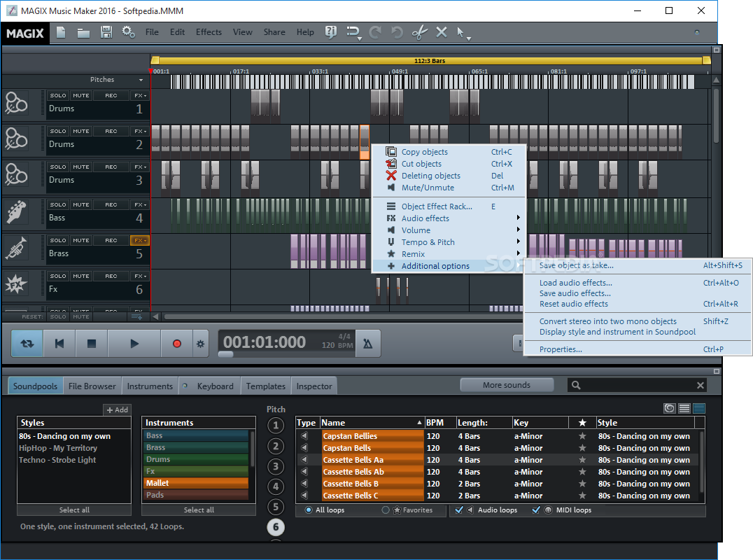
Task: Open the FX dropdown on Brass track
Action: click(x=140, y=240)
